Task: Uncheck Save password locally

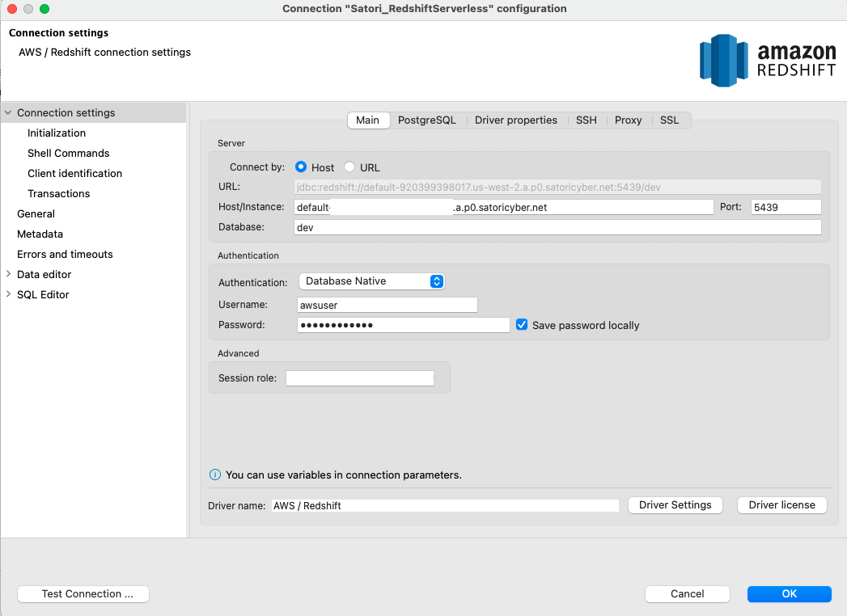Action: (x=521, y=324)
